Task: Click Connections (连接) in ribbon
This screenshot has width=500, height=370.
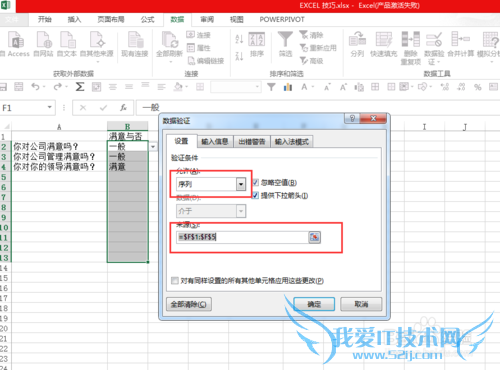Action: [x=199, y=35]
